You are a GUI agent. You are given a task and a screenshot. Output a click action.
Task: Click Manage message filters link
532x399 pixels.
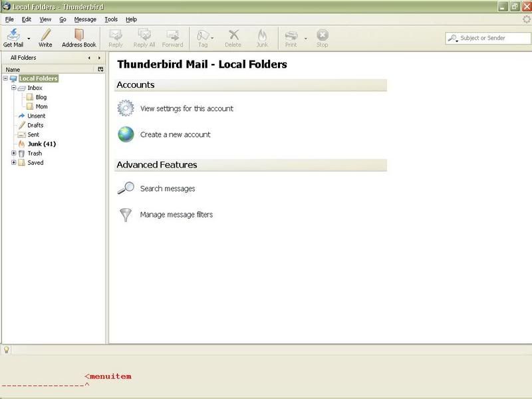point(176,215)
